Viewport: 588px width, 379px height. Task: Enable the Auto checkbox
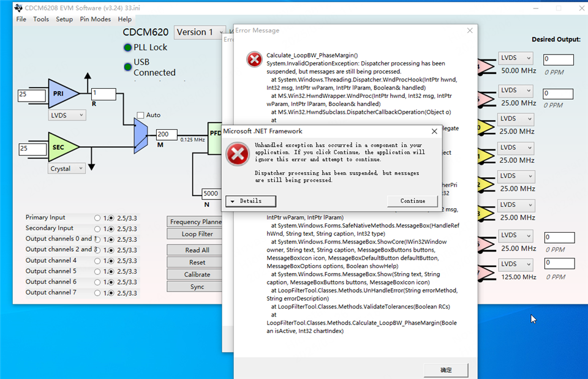[141, 115]
